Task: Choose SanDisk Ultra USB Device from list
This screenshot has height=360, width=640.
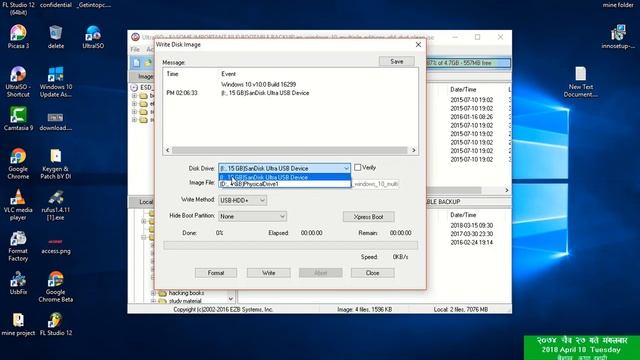Action: click(x=284, y=177)
